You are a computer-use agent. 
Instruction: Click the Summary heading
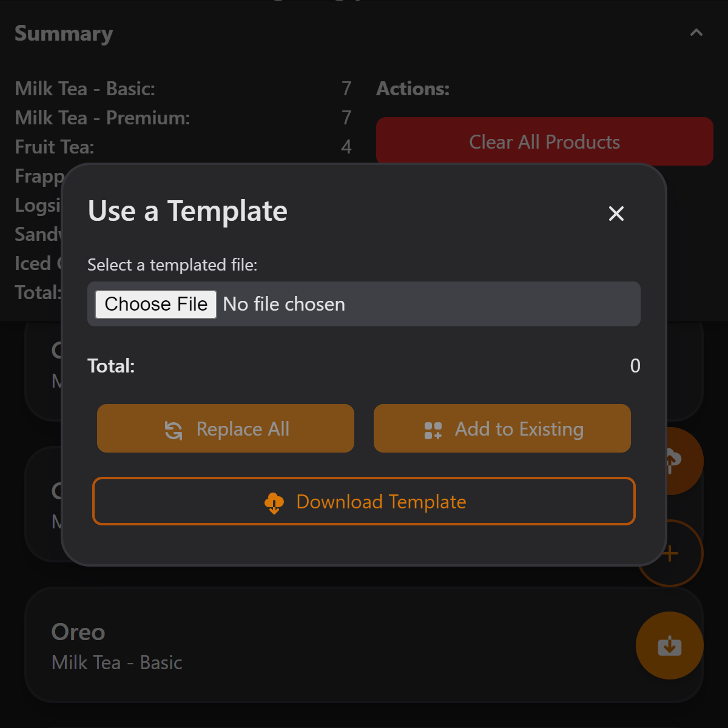64,33
